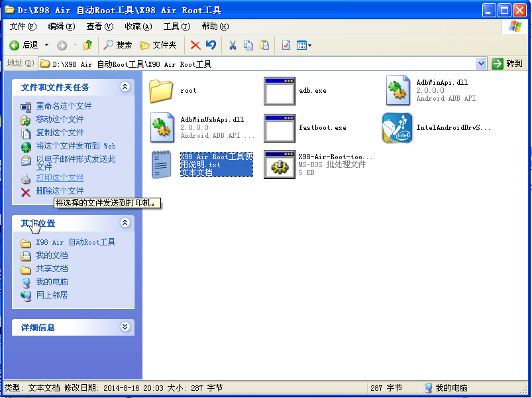Open X98 Air 自动Root工具 parent folder link
This screenshot has width=532, height=398.
tap(76, 242)
